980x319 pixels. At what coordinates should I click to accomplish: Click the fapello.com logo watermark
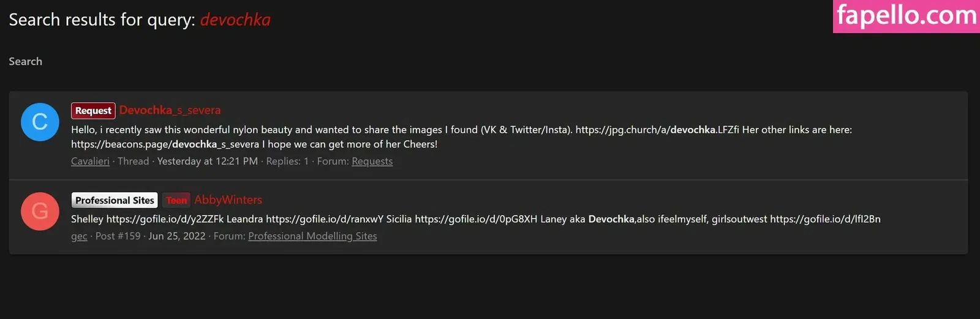[x=906, y=16]
